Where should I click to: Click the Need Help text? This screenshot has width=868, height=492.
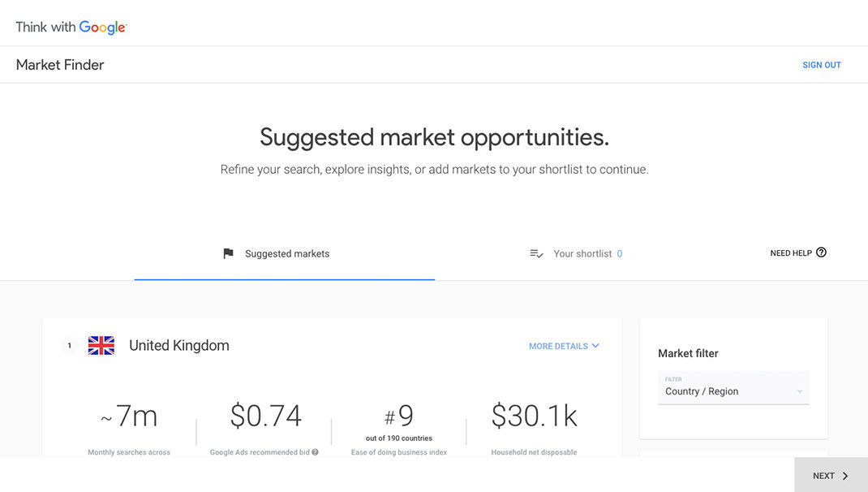(790, 253)
